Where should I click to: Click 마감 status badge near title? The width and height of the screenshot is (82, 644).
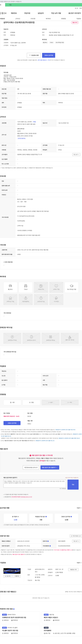75,22
